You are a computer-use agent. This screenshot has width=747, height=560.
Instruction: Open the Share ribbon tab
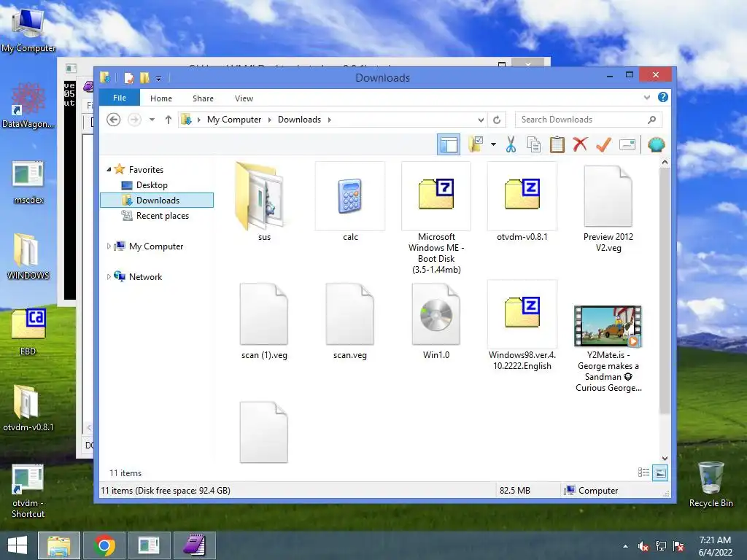tap(203, 98)
